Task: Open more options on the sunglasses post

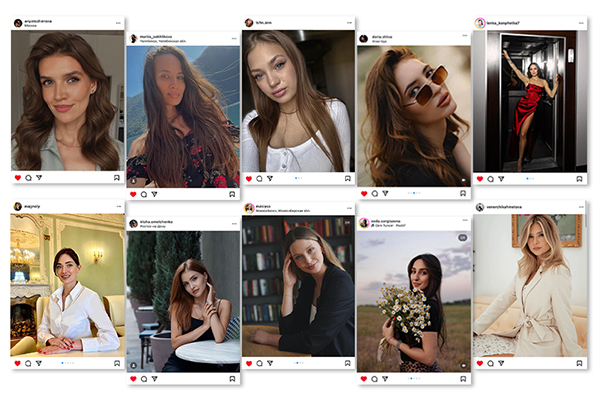Action: [465, 36]
